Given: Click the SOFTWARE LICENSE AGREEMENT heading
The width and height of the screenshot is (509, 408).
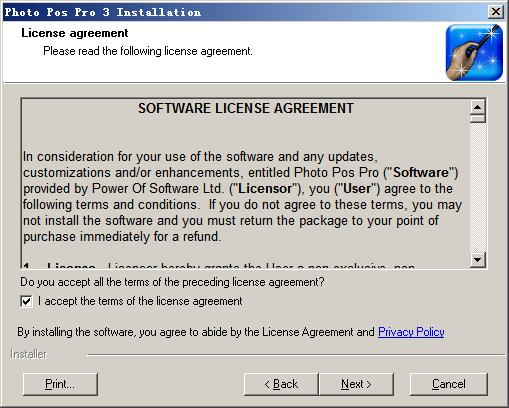Looking at the screenshot, I should [x=246, y=108].
